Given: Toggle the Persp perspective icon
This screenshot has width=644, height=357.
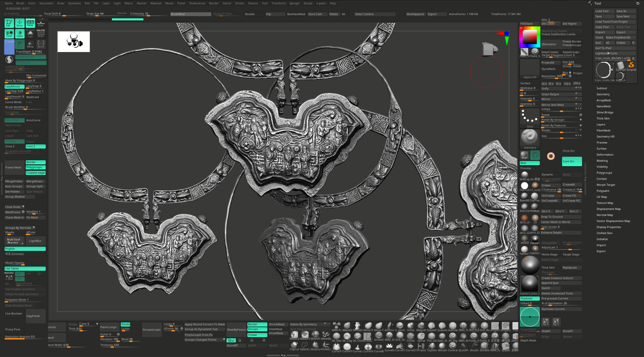Looking at the screenshot, I should 30,23.
